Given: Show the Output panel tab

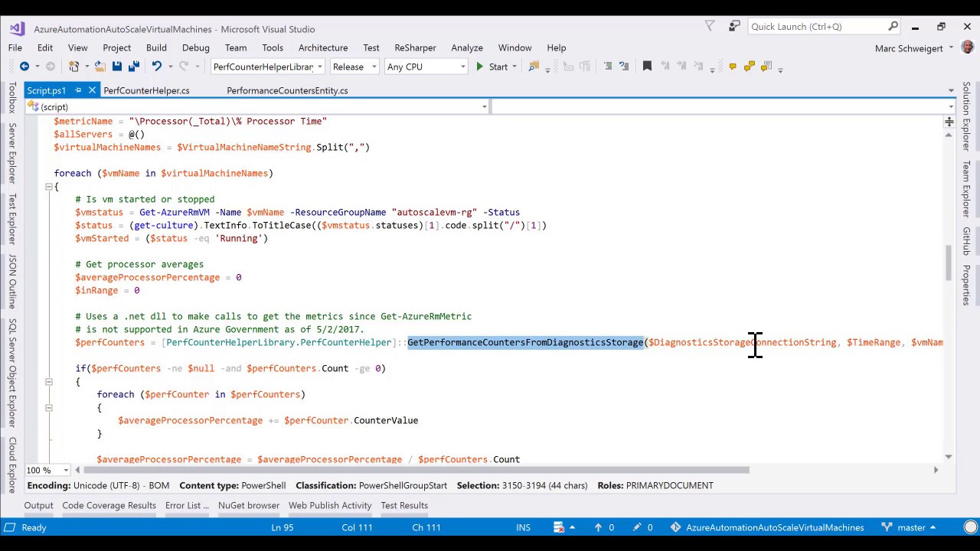Looking at the screenshot, I should [x=38, y=505].
